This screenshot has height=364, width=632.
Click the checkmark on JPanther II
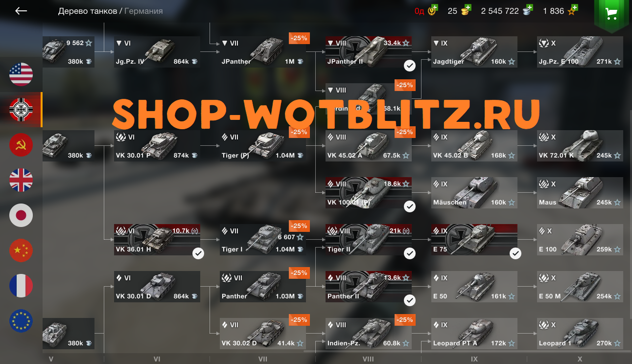click(x=410, y=65)
